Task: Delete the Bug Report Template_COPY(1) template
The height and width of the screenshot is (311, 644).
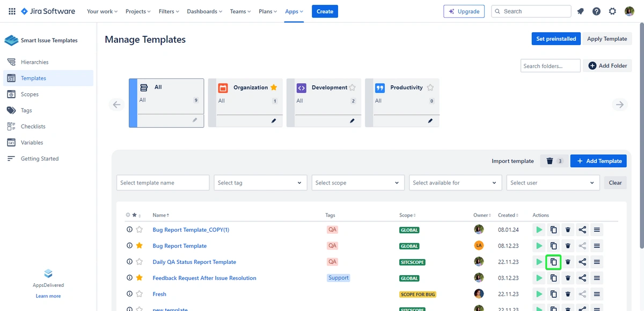Action: pos(568,229)
